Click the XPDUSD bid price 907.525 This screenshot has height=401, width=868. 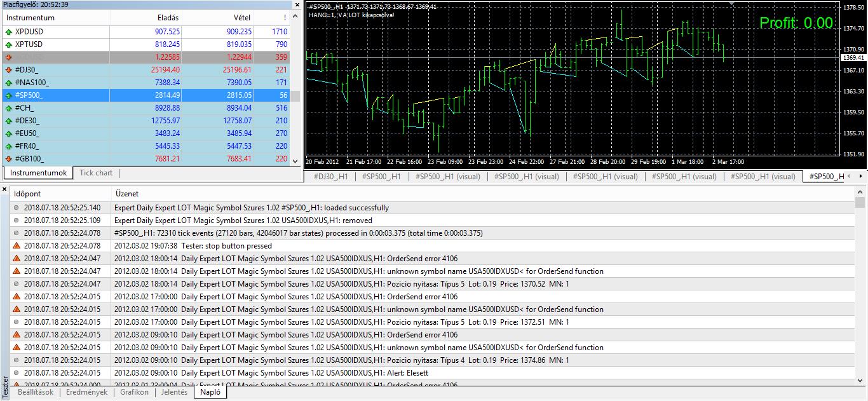click(167, 32)
